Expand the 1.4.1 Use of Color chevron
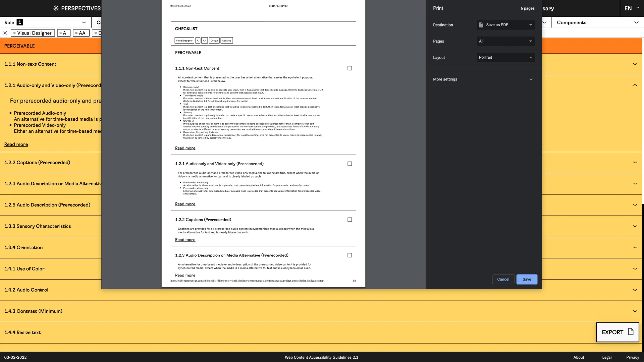 tap(635, 269)
